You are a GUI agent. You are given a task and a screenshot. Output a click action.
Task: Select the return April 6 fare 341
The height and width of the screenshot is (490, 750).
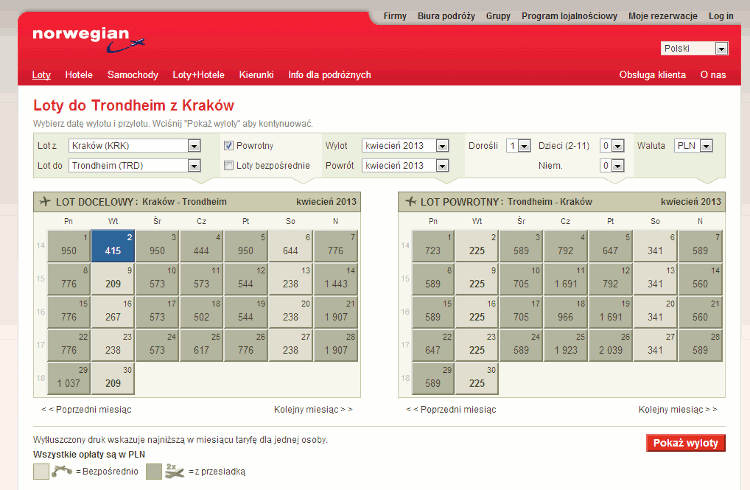pyautogui.click(x=655, y=246)
